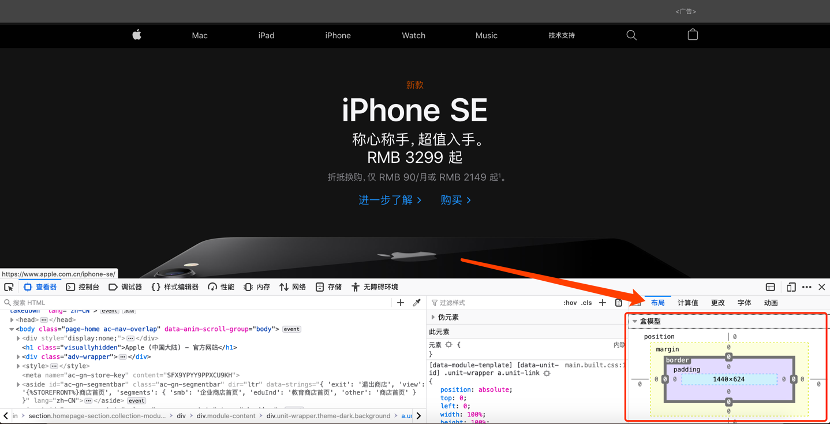Expand the div display:none node

coord(20,338)
